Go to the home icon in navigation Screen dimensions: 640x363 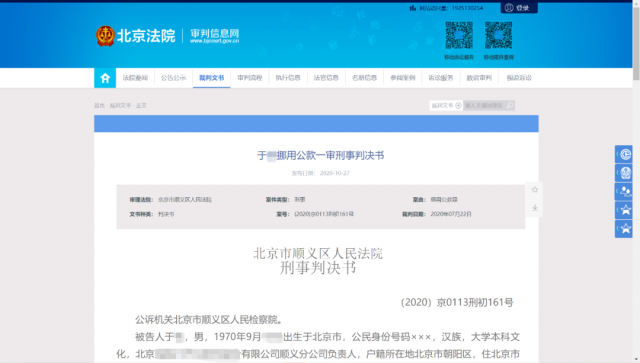(105, 78)
